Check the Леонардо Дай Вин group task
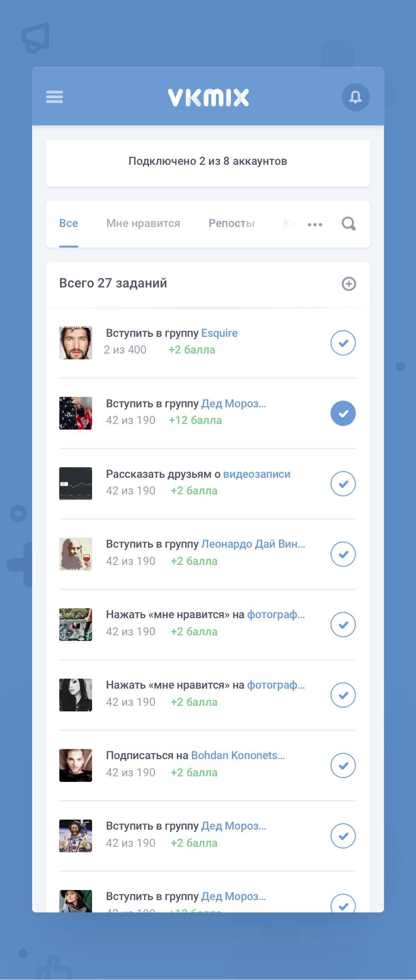Screen dimensions: 416x980 343,554
